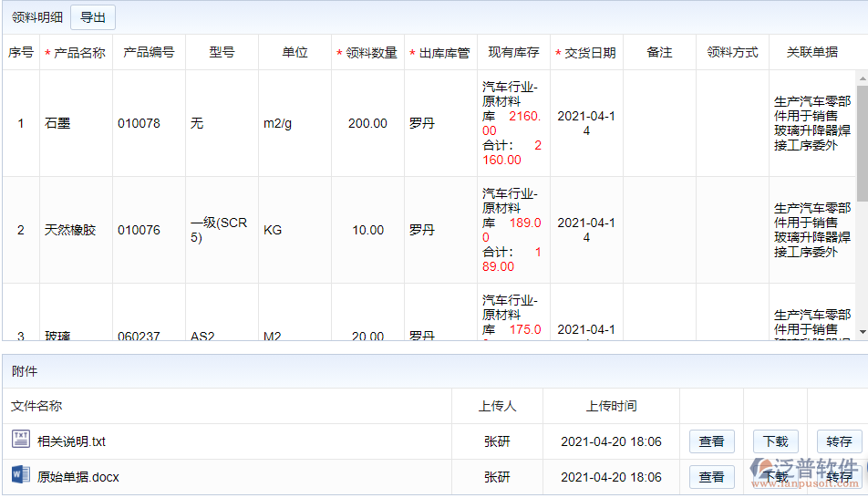Select the 领料数量 column header
The height and width of the screenshot is (498, 868).
[x=367, y=53]
